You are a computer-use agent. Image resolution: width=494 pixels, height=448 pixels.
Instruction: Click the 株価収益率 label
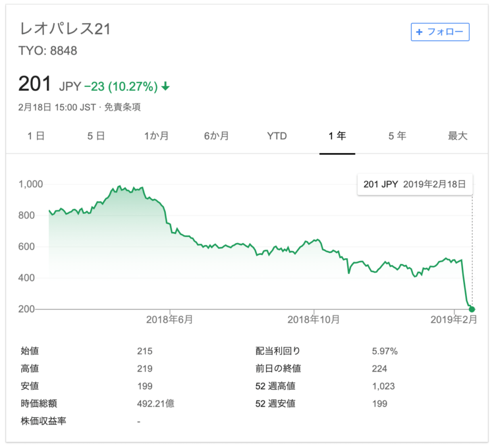click(x=43, y=421)
